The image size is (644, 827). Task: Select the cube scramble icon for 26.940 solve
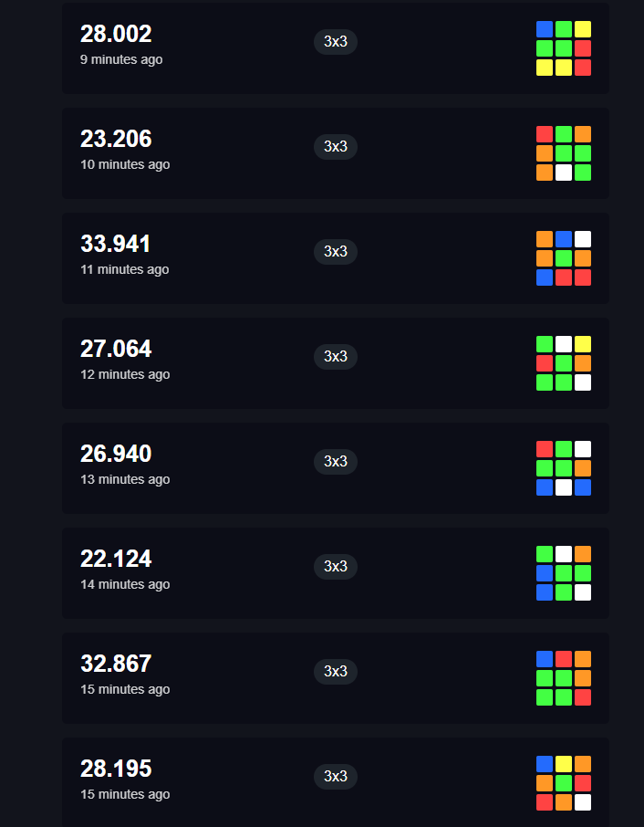(x=564, y=468)
